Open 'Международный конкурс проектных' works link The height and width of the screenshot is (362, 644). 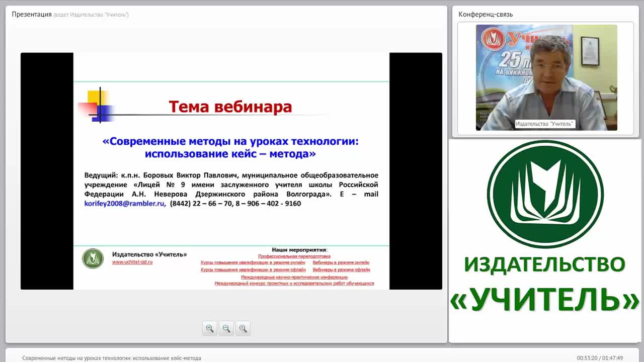(294, 284)
